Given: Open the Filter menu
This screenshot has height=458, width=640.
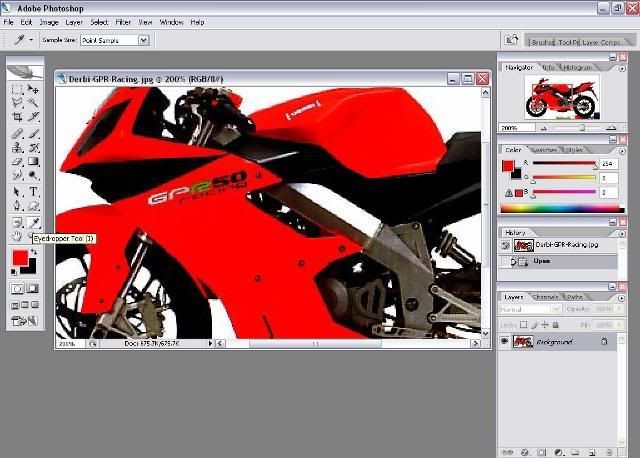Looking at the screenshot, I should pos(123,22).
